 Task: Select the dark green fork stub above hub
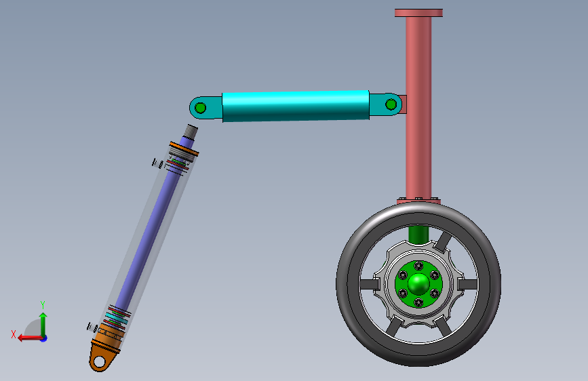pyautogui.click(x=418, y=234)
